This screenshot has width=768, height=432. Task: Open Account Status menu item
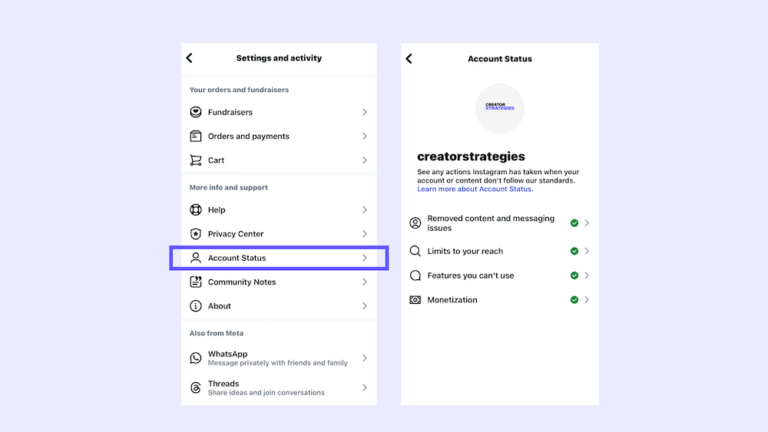(279, 258)
